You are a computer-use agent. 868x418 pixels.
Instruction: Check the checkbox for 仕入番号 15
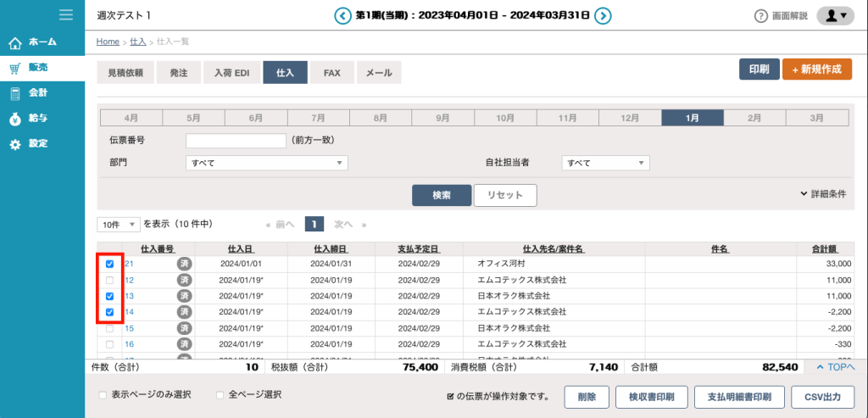coord(109,328)
